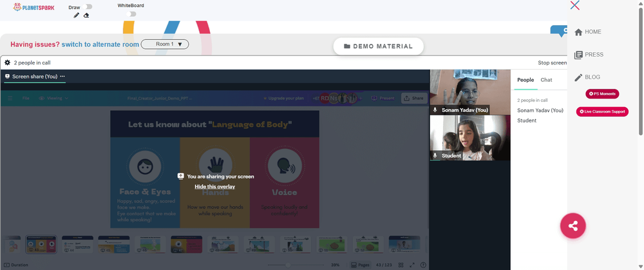Open call settings gear icon
Image resolution: width=644 pixels, height=270 pixels.
click(x=7, y=63)
